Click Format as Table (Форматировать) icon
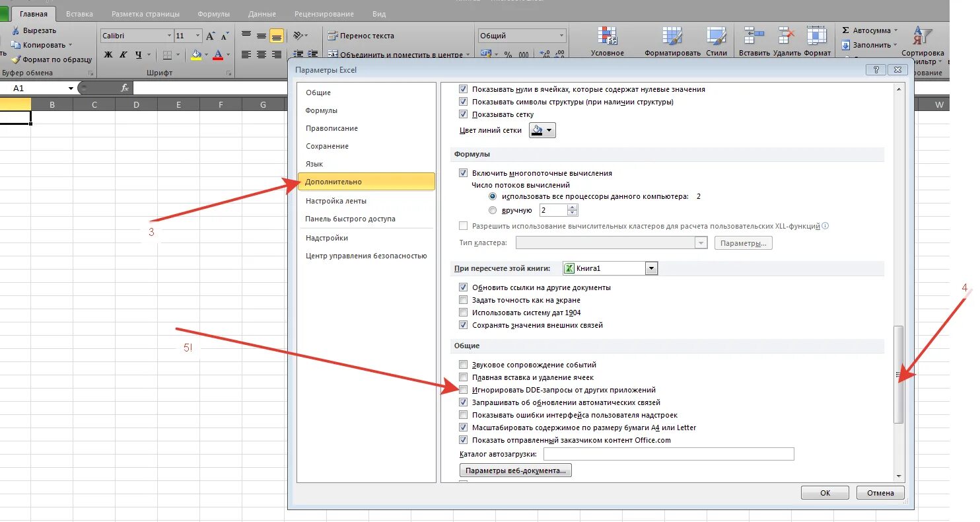This screenshot has width=980, height=522. pyautogui.click(x=672, y=36)
